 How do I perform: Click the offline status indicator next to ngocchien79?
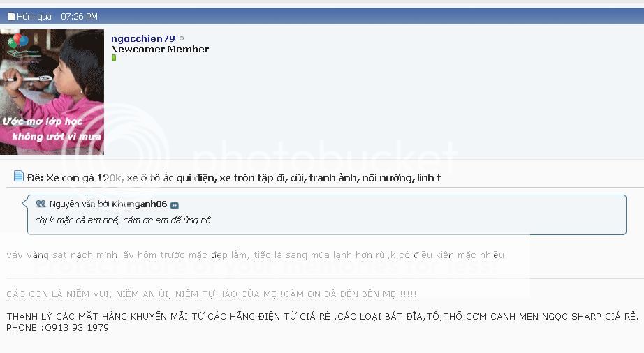(182, 38)
